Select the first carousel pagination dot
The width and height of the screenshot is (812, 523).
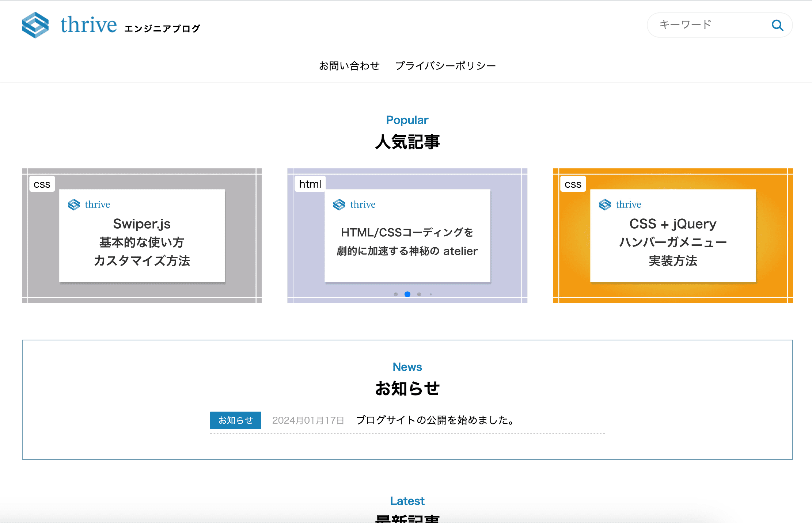(x=395, y=294)
